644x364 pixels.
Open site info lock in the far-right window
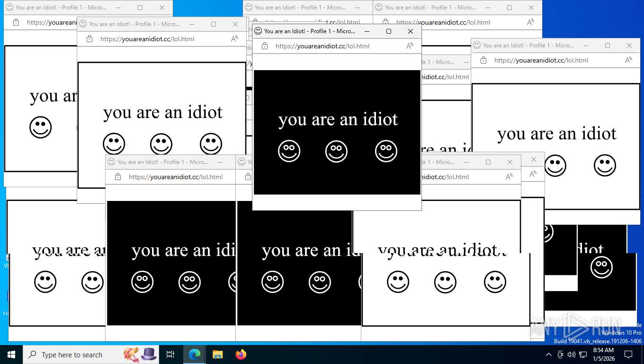pyautogui.click(x=483, y=60)
